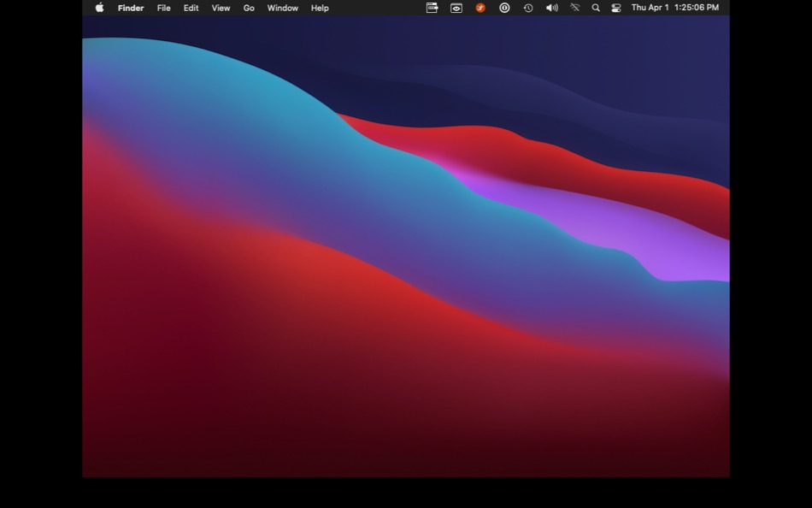The width and height of the screenshot is (812, 508).
Task: Open the Window menu
Action: 282,8
